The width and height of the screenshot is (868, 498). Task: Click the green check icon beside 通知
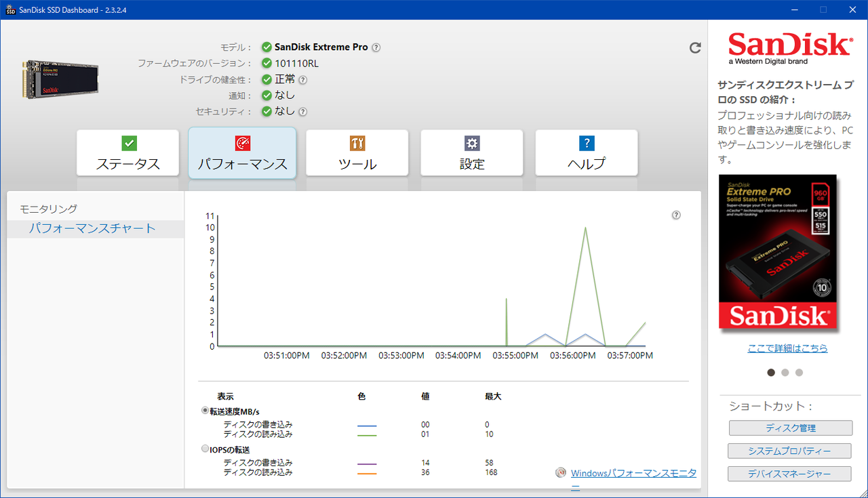pos(267,96)
